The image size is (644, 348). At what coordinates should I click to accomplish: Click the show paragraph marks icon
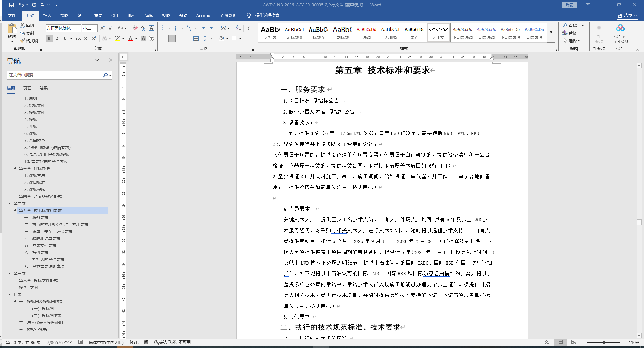click(249, 28)
